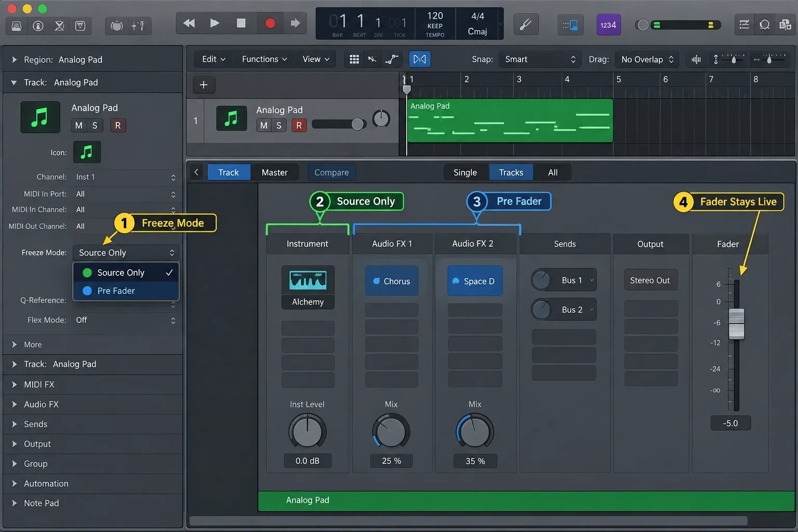Viewport: 798px width, 532px height.
Task: Click the red Record transport button
Action: coord(270,23)
